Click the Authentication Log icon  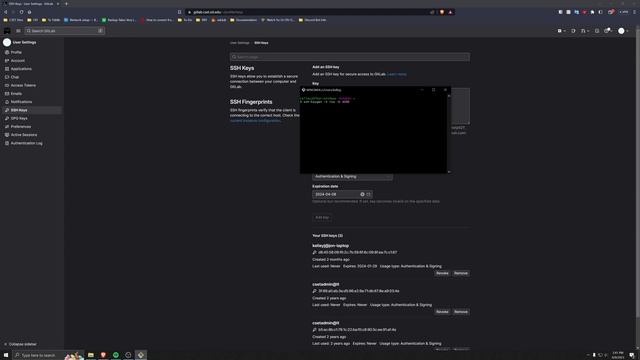(x=7, y=143)
